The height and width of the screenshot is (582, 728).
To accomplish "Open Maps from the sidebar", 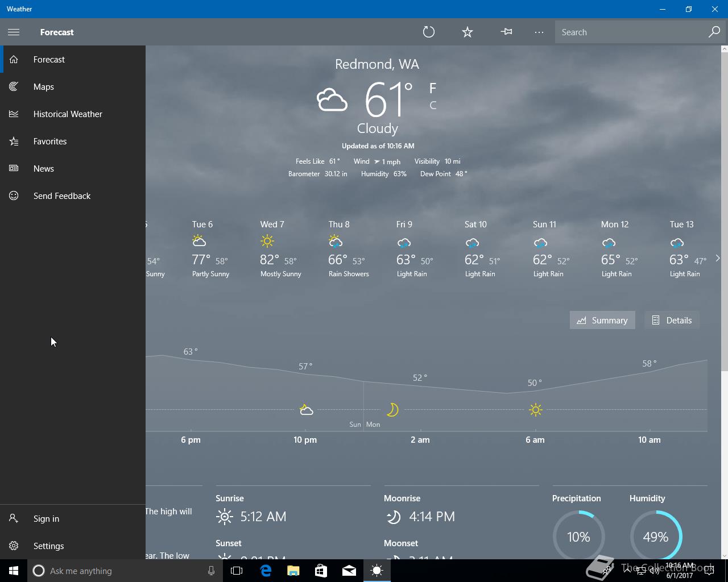I will (x=73, y=86).
